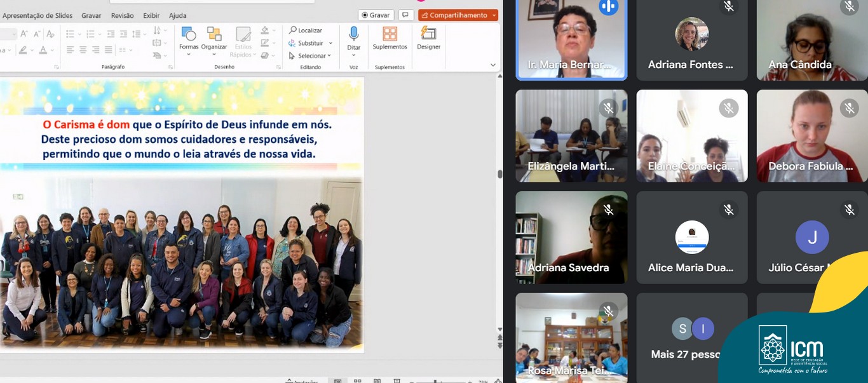The image size is (868, 383).
Task: Click the font color A icon
Action: click(x=43, y=50)
